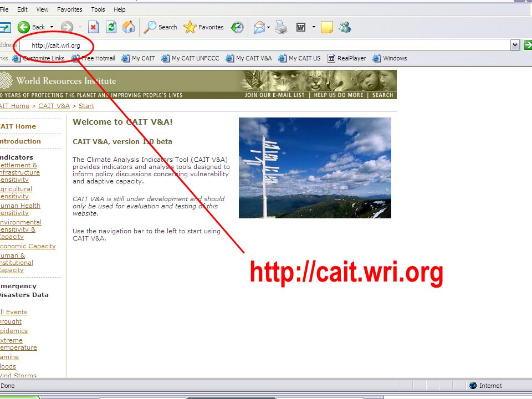Open the Favorites star button
Viewport: 532px width, 399px height.
[203, 27]
